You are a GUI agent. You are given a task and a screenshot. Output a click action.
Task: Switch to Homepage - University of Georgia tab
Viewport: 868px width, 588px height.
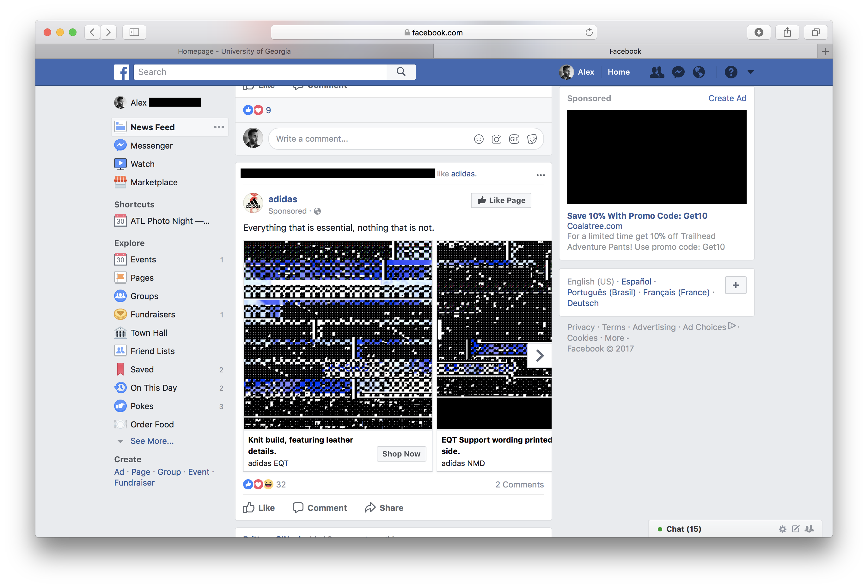234,51
